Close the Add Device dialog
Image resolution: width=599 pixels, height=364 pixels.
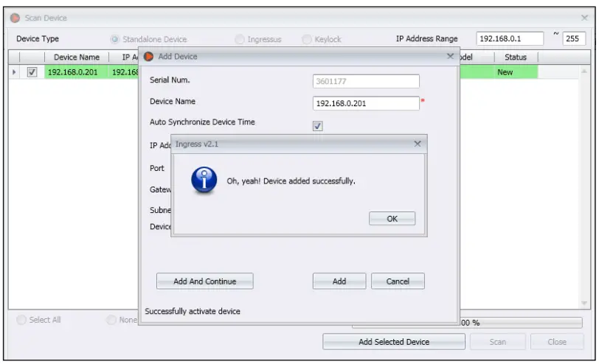451,57
